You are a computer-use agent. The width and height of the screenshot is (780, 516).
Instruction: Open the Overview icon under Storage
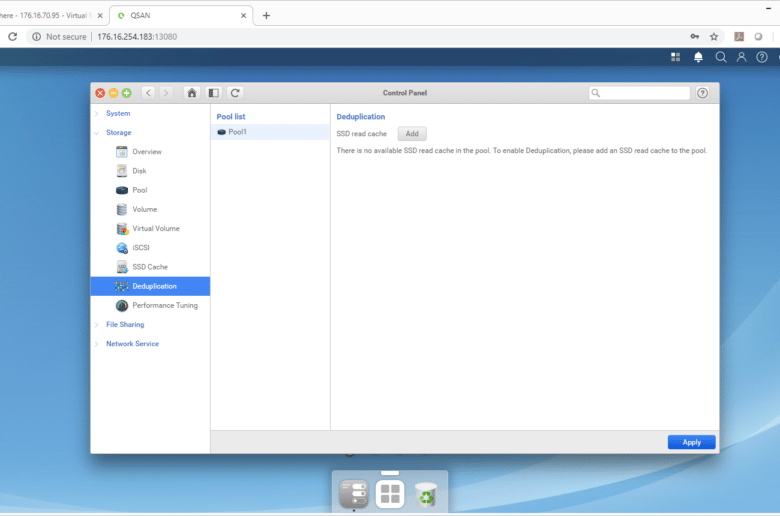[x=121, y=152]
